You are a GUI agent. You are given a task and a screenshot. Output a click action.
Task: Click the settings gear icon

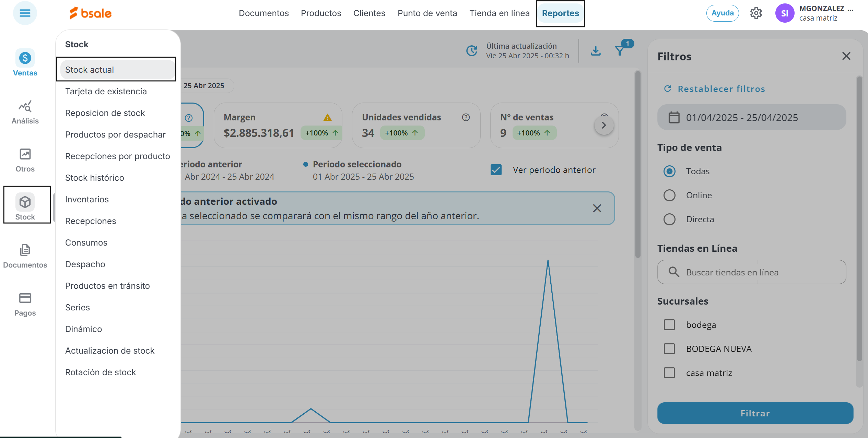pos(756,13)
